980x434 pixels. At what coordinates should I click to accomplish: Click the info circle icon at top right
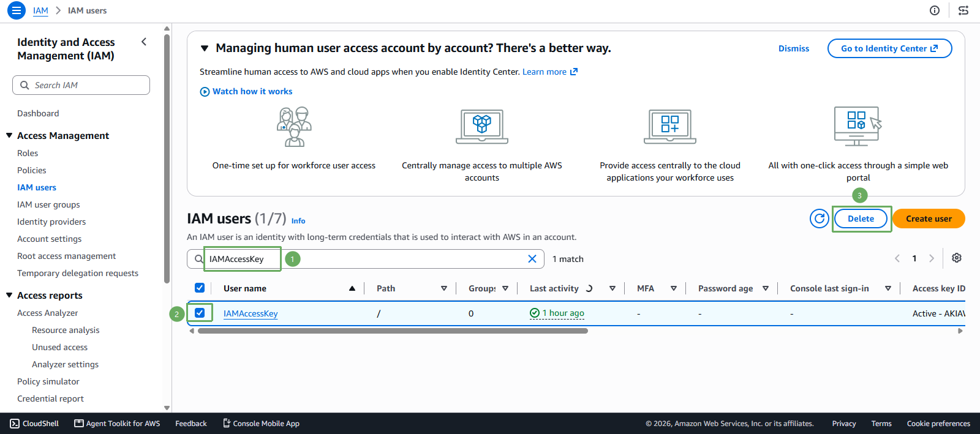(x=935, y=10)
